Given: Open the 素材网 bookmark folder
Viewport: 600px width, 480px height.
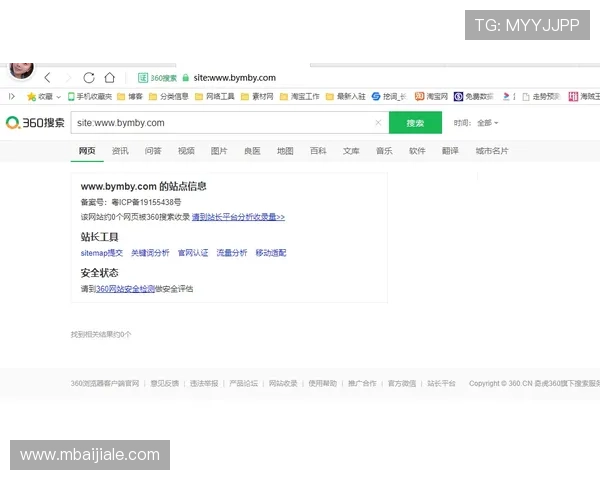Looking at the screenshot, I should (x=257, y=96).
